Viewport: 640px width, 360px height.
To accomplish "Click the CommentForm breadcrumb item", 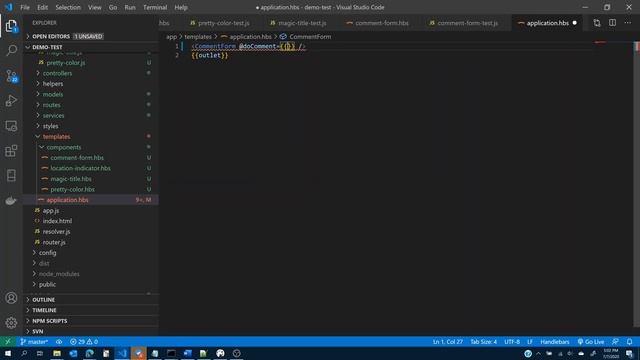I will (306, 37).
